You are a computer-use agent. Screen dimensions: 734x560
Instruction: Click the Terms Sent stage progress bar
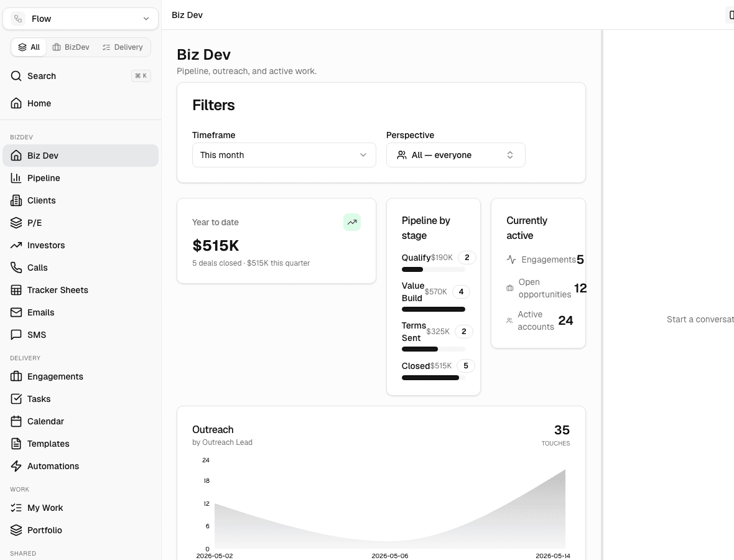tap(434, 349)
